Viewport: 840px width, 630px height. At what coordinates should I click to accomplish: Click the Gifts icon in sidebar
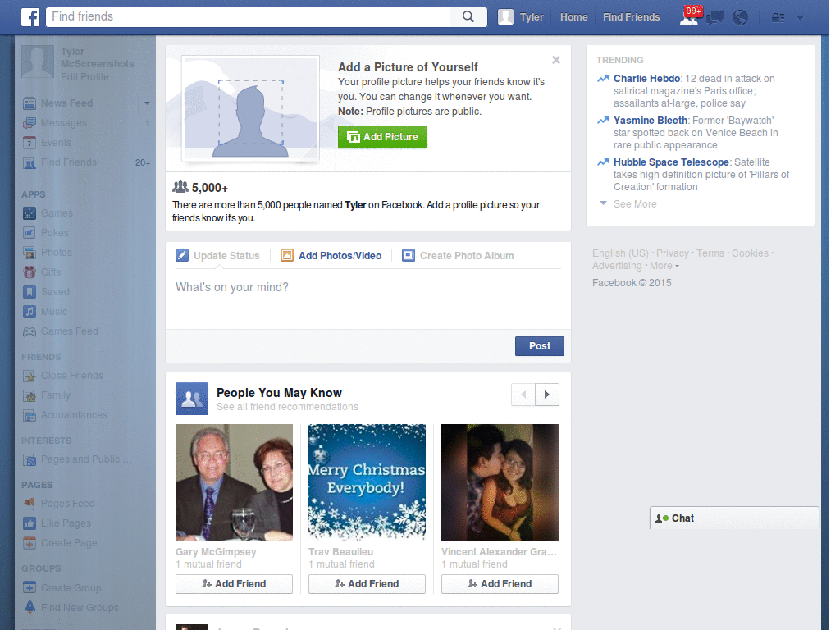click(30, 272)
